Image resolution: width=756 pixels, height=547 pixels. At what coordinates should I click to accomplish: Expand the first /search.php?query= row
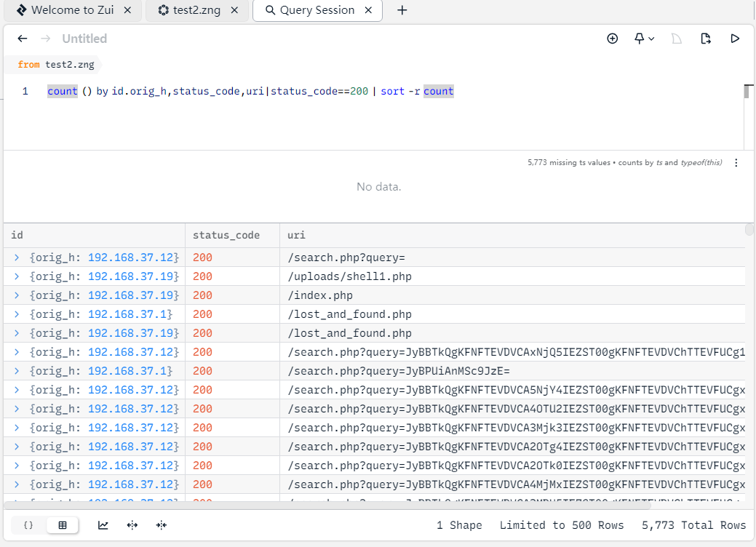17,257
